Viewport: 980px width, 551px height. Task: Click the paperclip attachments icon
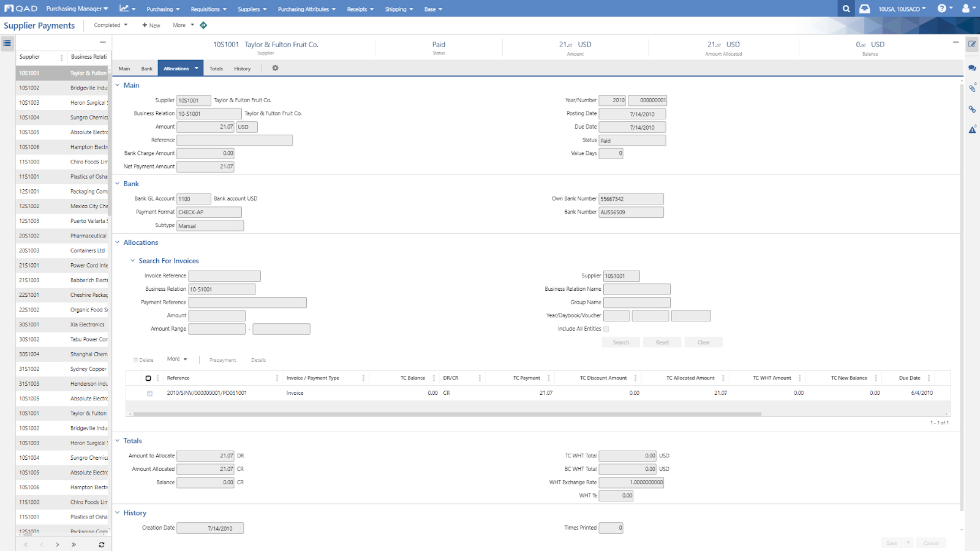(x=972, y=89)
